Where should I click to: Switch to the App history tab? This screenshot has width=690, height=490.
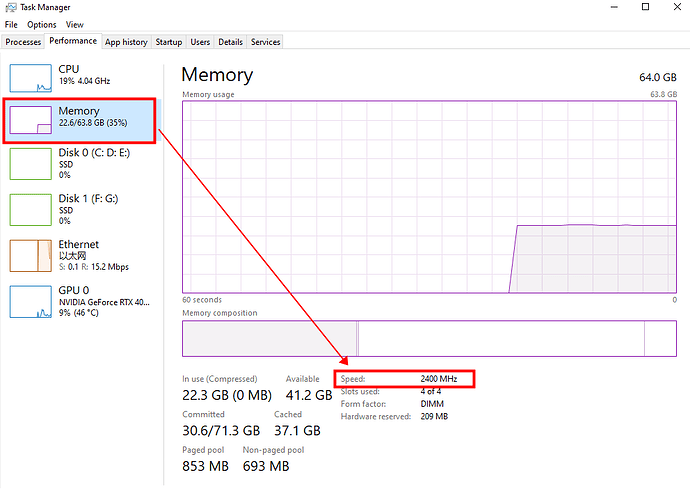(x=126, y=42)
